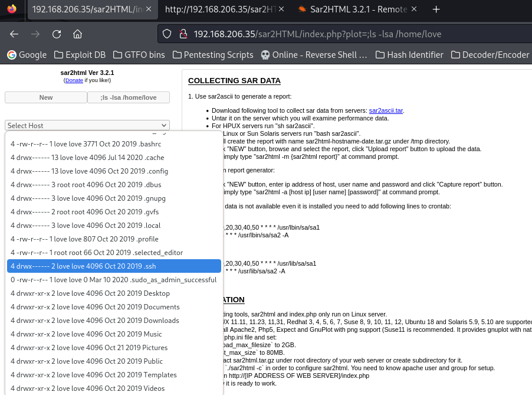Click the browser back arrow
The image size is (532, 395).
pyautogui.click(x=14, y=34)
